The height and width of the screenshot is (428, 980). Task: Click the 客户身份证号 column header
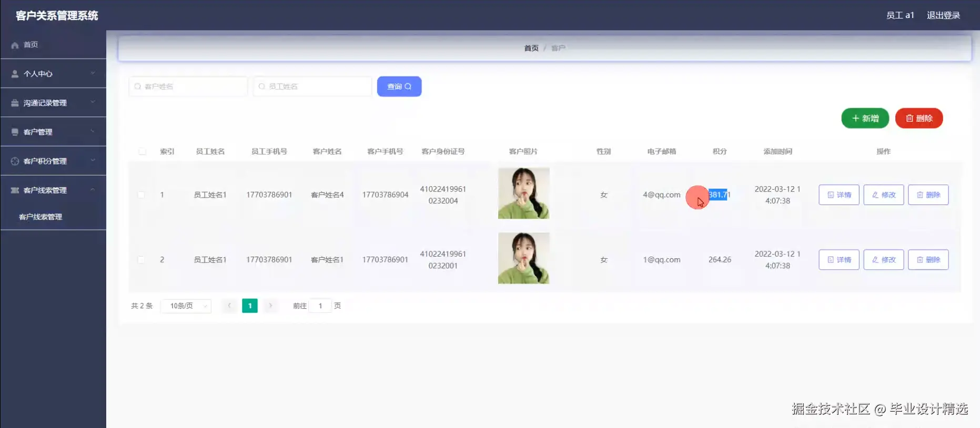443,151
